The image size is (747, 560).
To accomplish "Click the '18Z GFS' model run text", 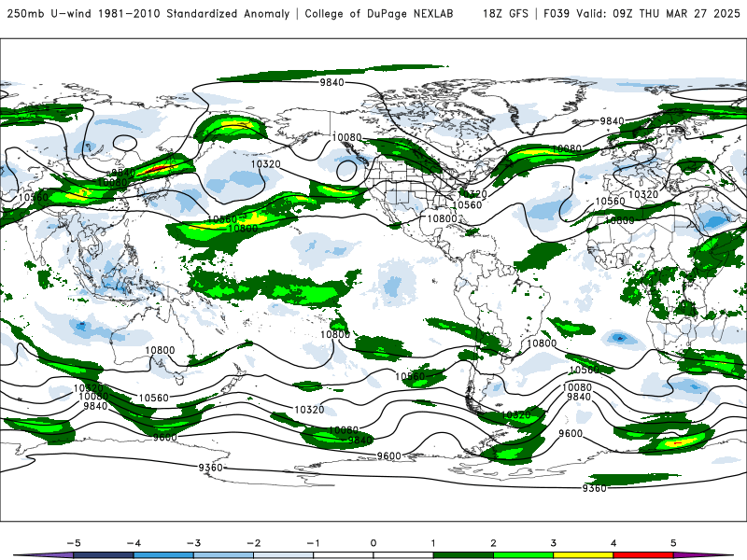I will 505,14.
